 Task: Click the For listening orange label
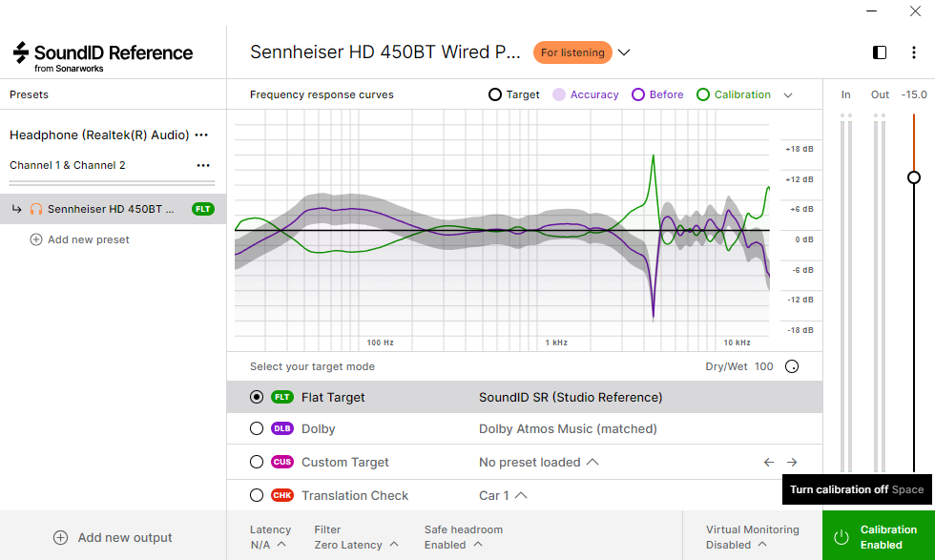(x=572, y=52)
